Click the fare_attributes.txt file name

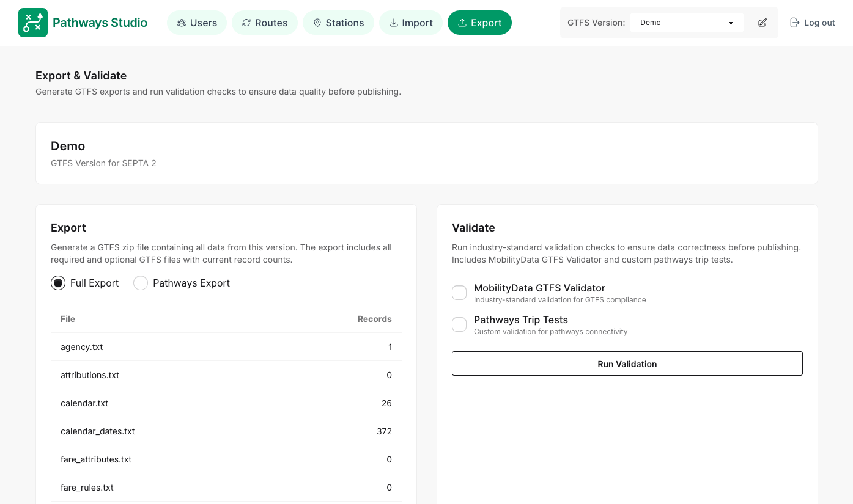(x=96, y=459)
